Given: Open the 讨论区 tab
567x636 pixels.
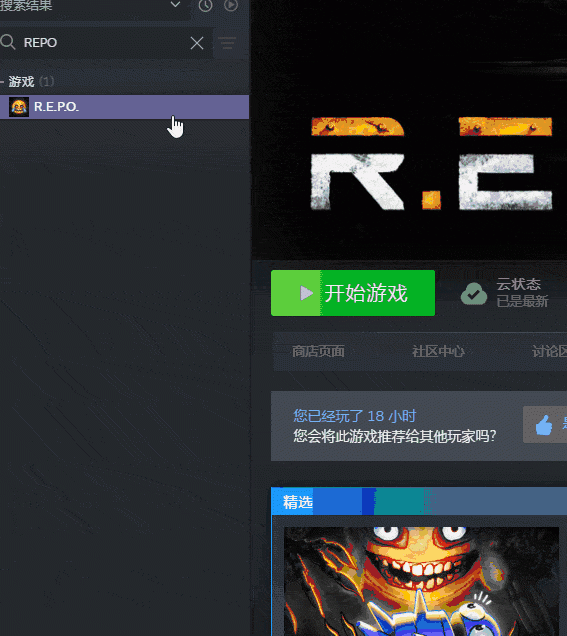Looking at the screenshot, I should point(549,351).
